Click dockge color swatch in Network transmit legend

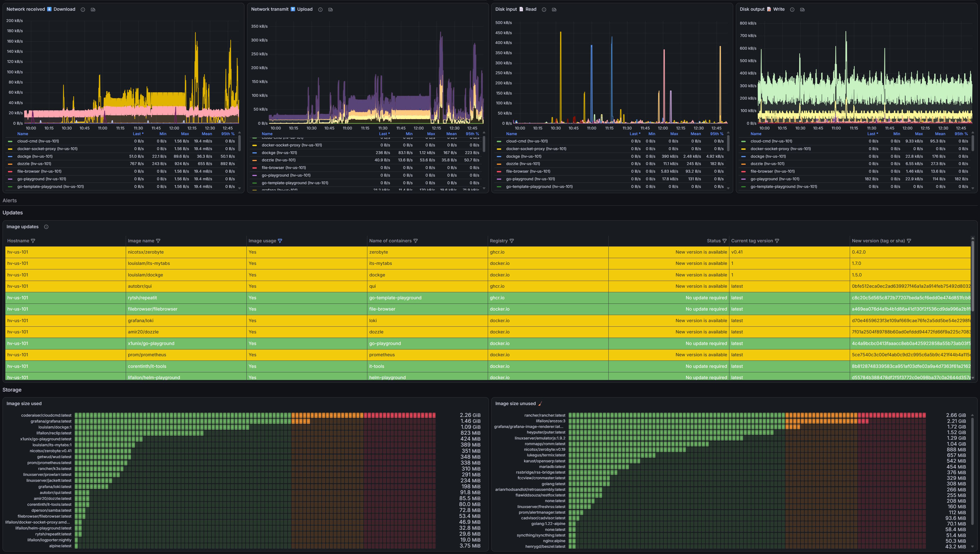pyautogui.click(x=255, y=153)
